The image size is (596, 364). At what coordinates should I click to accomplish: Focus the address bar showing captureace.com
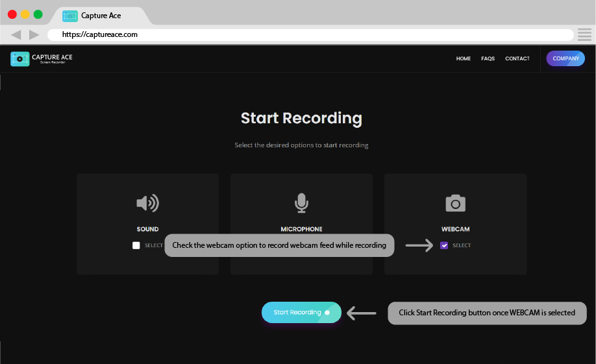click(x=310, y=34)
